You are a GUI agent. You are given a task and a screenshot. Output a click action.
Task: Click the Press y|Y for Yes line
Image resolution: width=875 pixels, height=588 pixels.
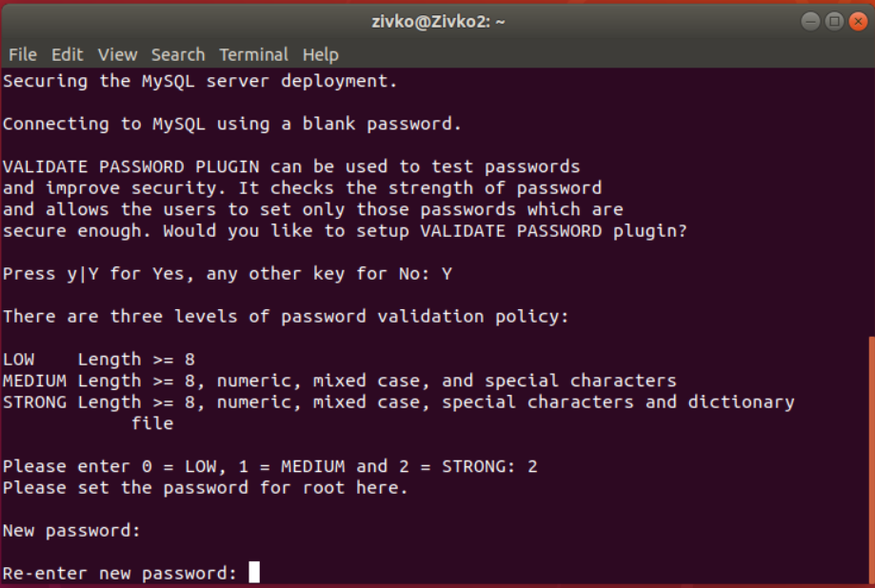(x=227, y=273)
